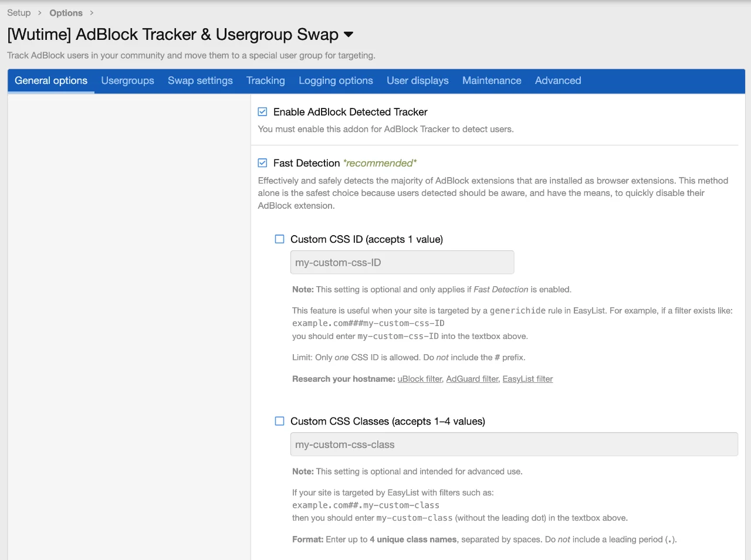Select the Tracking tab
Viewport: 751px width, 560px height.
[265, 81]
